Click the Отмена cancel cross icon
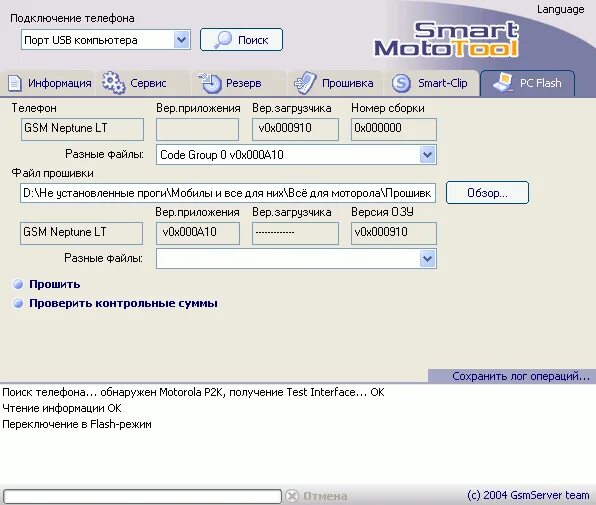This screenshot has height=505, width=596. [292, 496]
